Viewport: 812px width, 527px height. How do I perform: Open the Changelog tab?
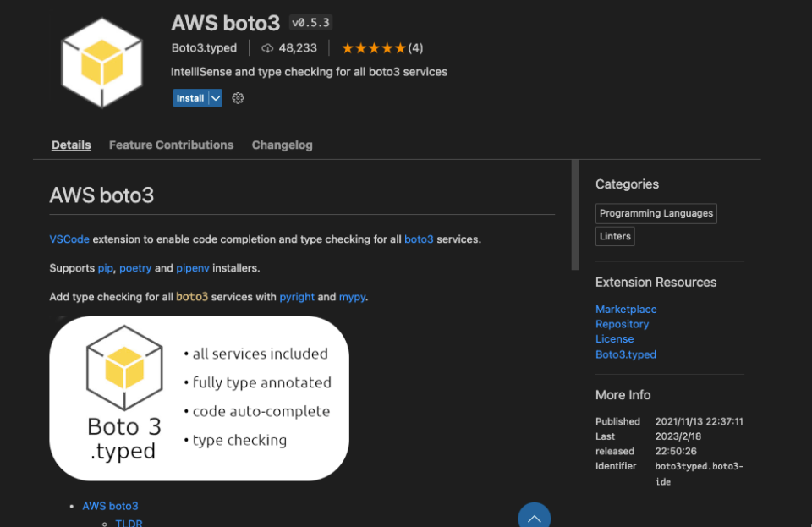[x=282, y=145]
